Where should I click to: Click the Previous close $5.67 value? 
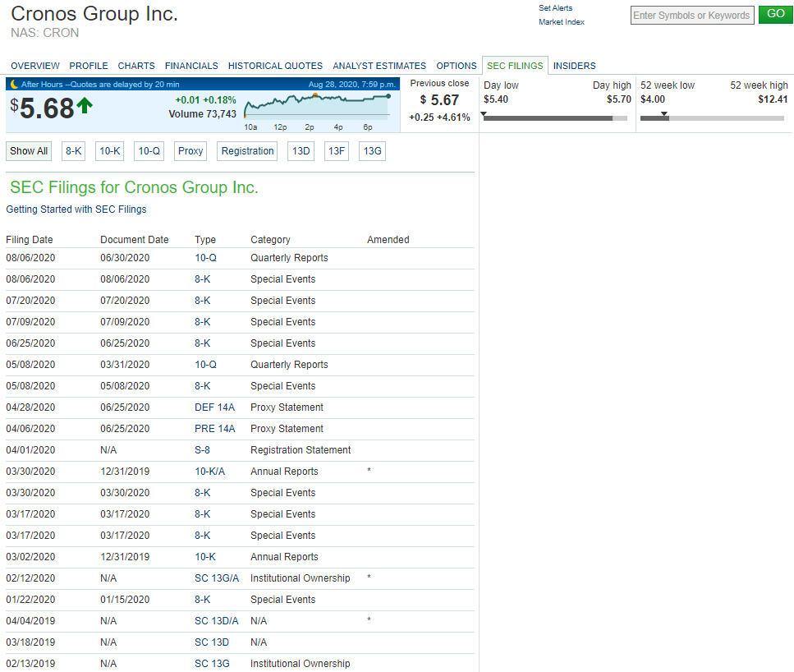439,100
